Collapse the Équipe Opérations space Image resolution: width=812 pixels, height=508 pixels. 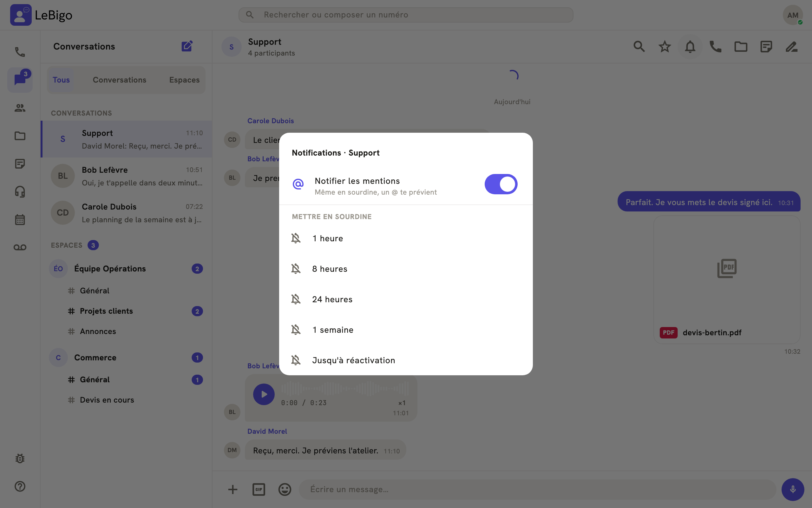127,269
